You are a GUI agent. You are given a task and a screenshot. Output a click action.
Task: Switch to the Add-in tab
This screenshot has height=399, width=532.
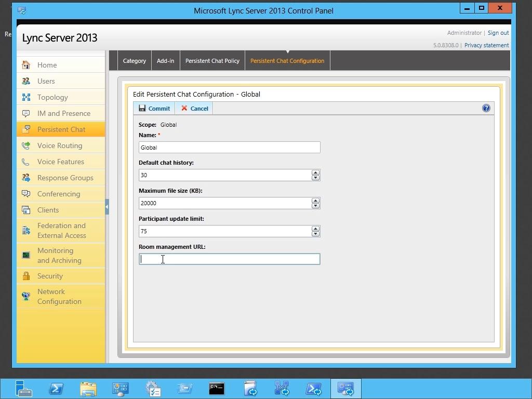[x=165, y=61]
